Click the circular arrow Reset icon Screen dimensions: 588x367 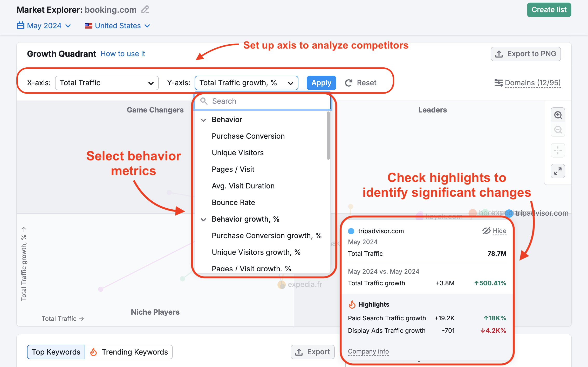tap(349, 83)
